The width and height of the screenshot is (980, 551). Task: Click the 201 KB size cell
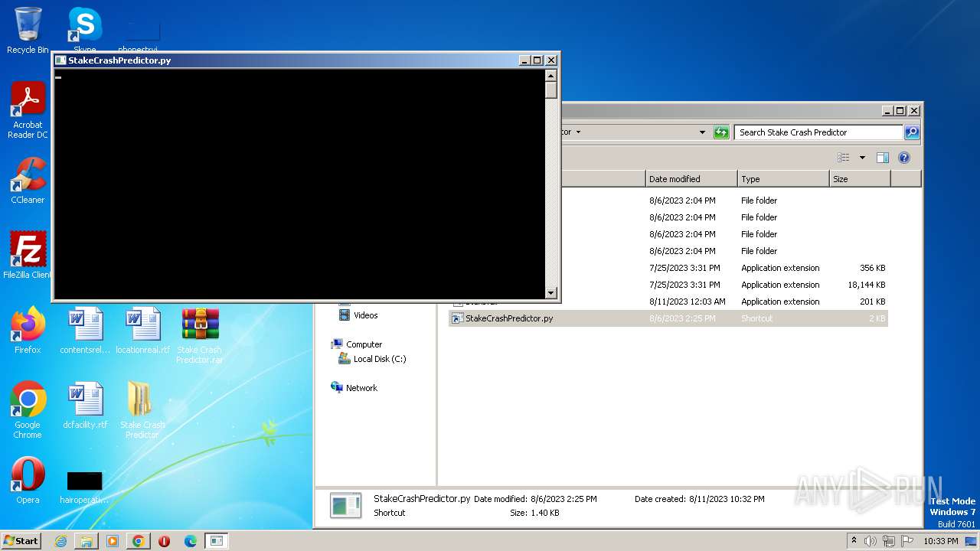[872, 302]
